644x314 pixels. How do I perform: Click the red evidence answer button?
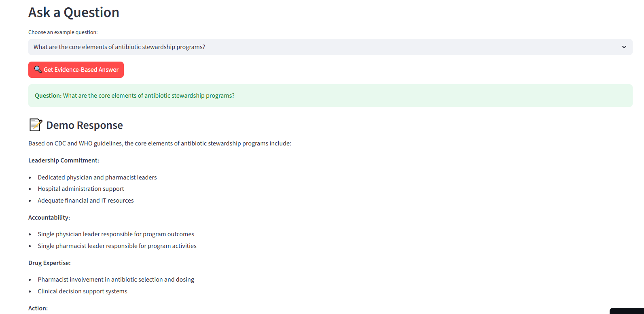point(76,69)
